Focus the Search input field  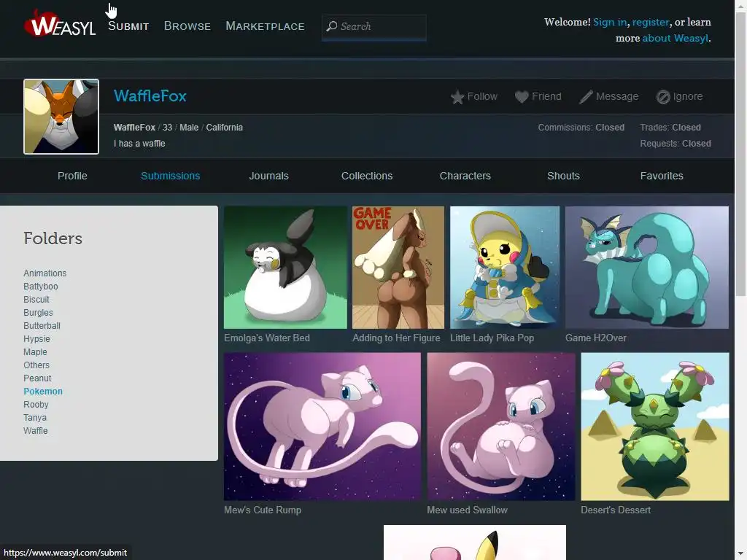[x=374, y=27]
